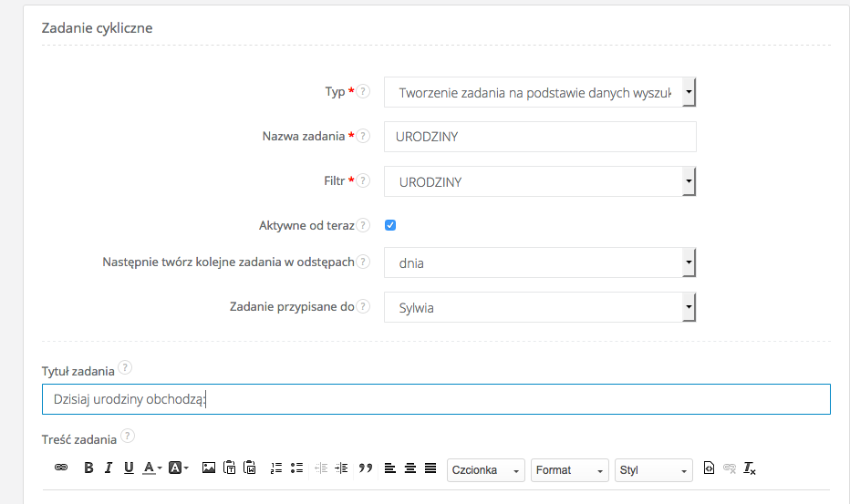Click the remove formatting icon
Screen dimensions: 850x504
[750, 468]
